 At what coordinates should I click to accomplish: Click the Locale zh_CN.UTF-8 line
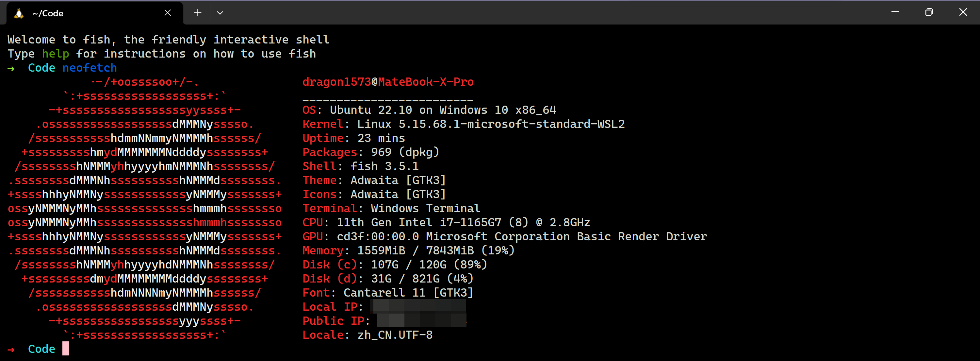point(367,335)
